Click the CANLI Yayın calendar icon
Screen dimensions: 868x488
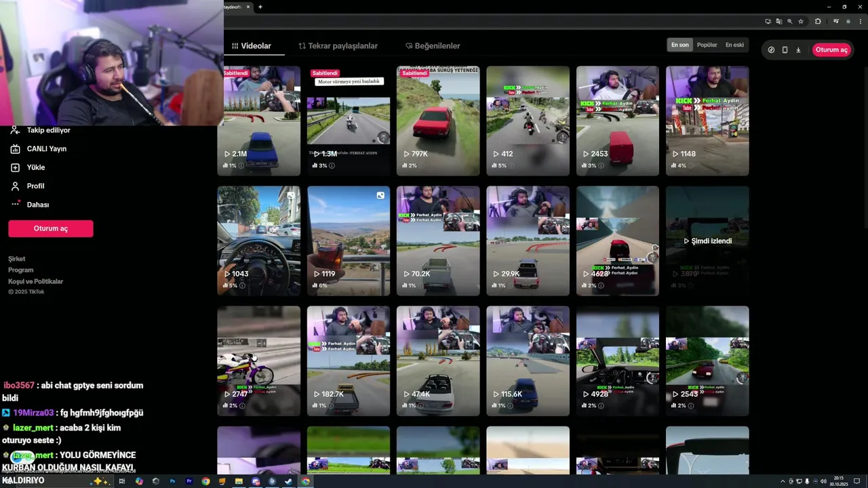(15, 148)
